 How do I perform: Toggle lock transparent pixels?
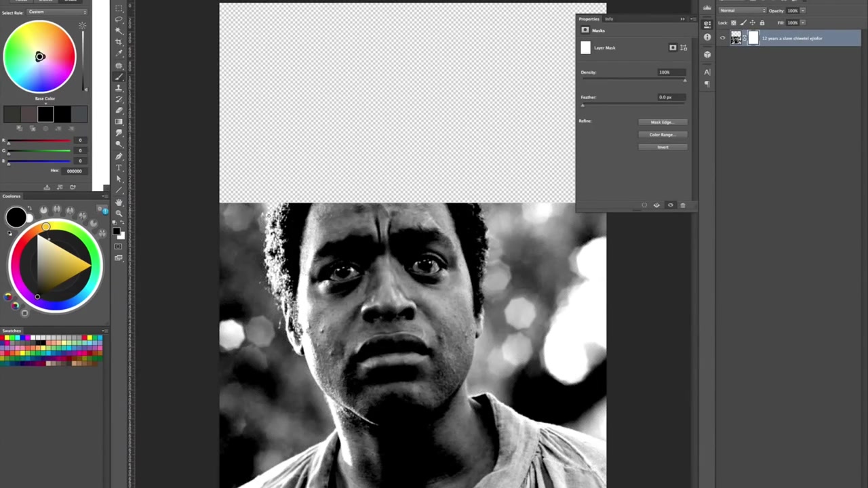pos(734,23)
